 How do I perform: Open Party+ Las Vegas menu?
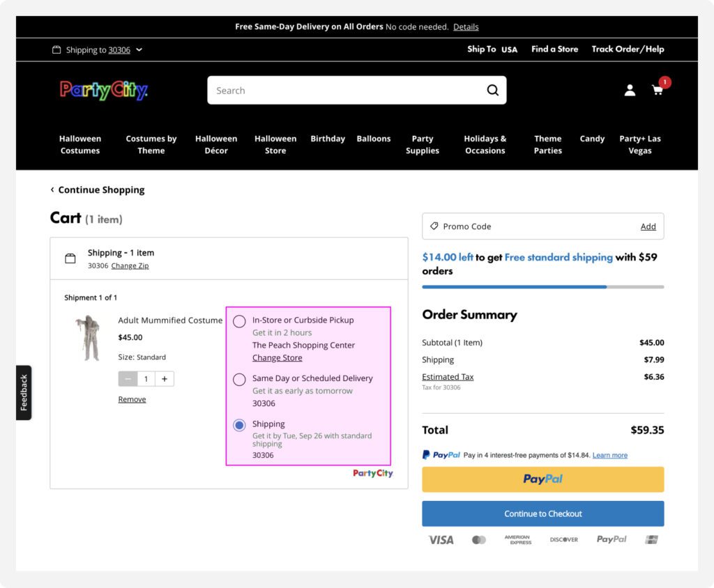pyautogui.click(x=640, y=145)
